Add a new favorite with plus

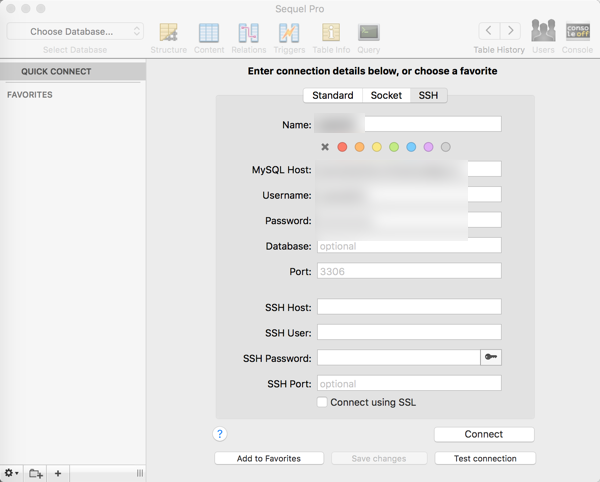click(x=58, y=473)
